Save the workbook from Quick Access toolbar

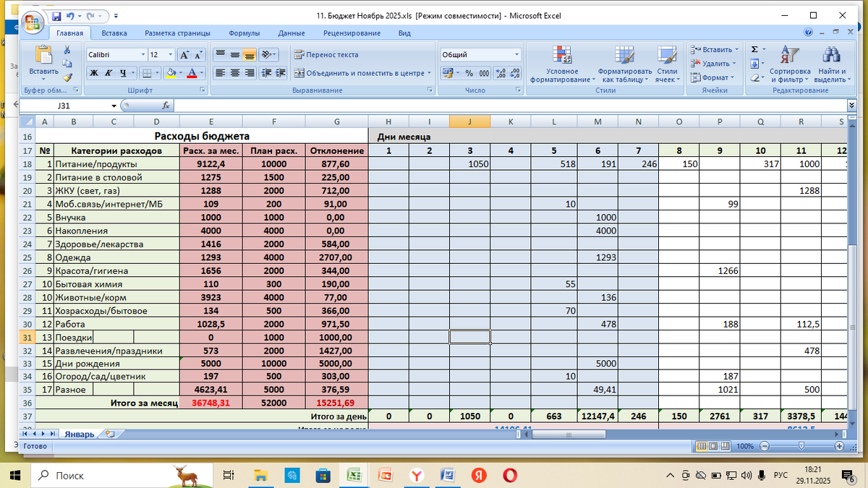point(56,15)
